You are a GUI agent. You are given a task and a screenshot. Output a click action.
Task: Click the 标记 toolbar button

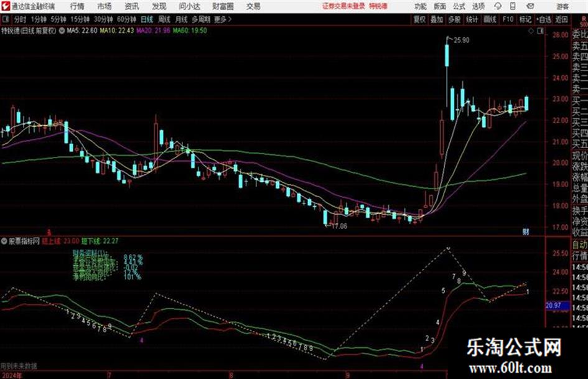tap(525, 19)
